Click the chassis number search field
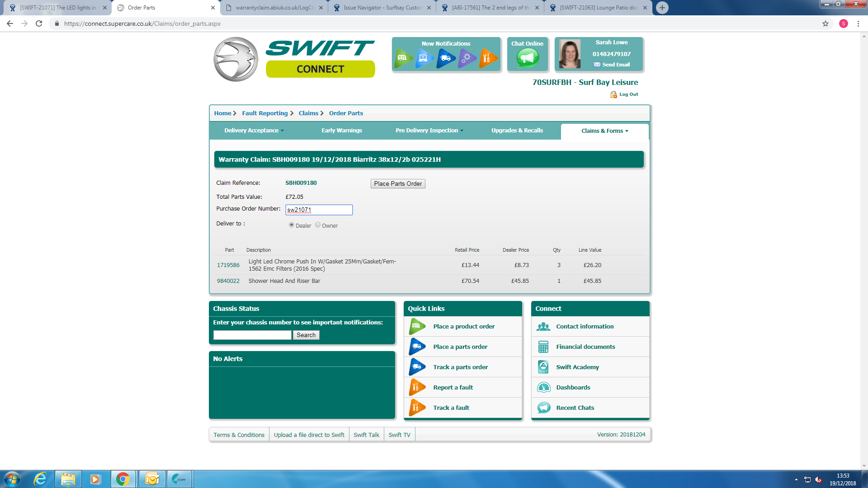This screenshot has height=488, width=868. [252, 335]
